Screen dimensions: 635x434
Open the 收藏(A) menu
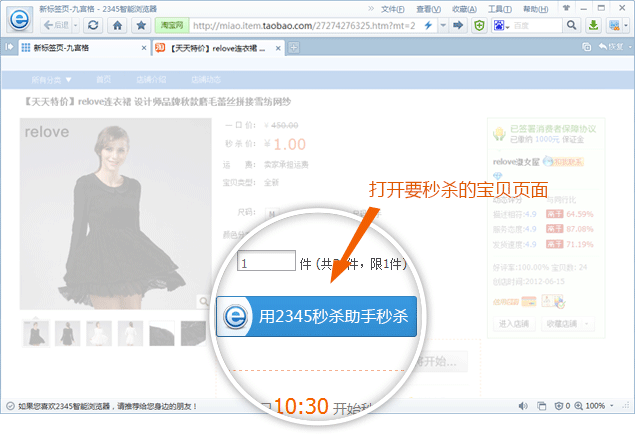464,9
